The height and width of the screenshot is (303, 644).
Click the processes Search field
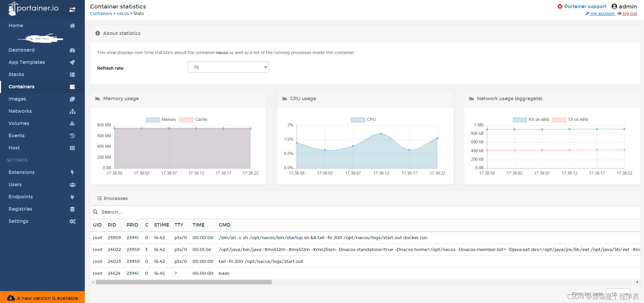(365, 212)
